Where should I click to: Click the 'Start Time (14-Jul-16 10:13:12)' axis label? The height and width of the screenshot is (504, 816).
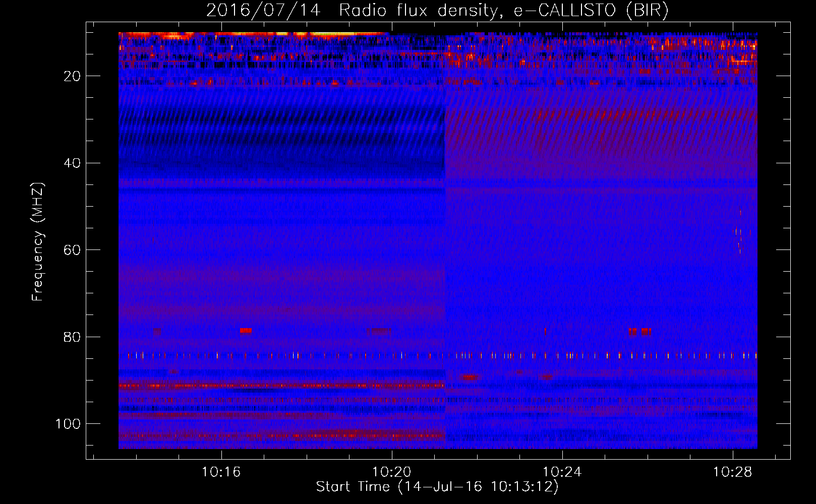[437, 487]
